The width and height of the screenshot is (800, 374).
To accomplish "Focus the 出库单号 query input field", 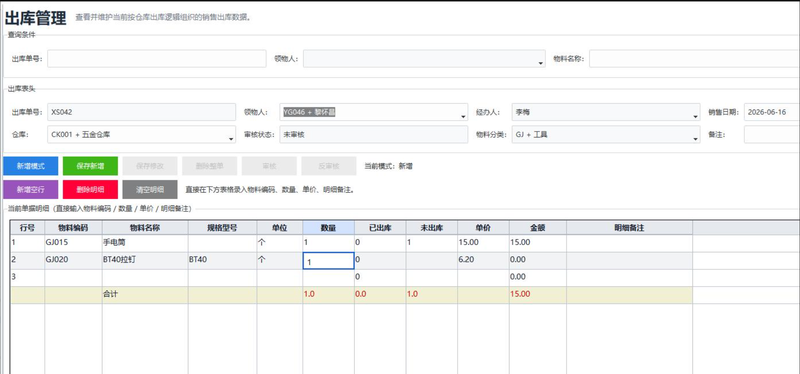I will pos(157,59).
